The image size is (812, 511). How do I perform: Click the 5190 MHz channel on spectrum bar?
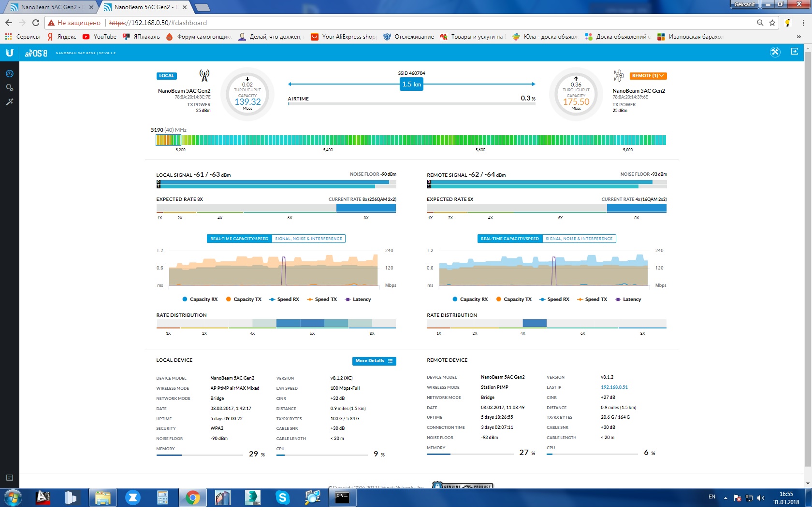[x=168, y=140]
